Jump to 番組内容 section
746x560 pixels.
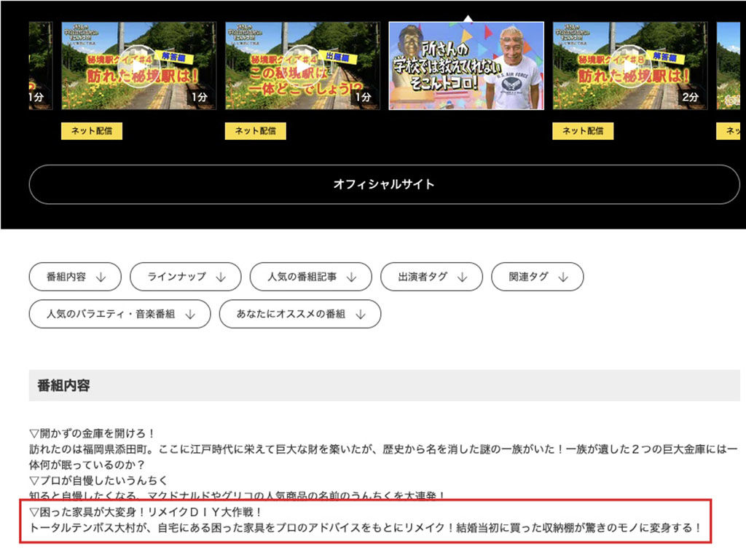click(x=76, y=277)
